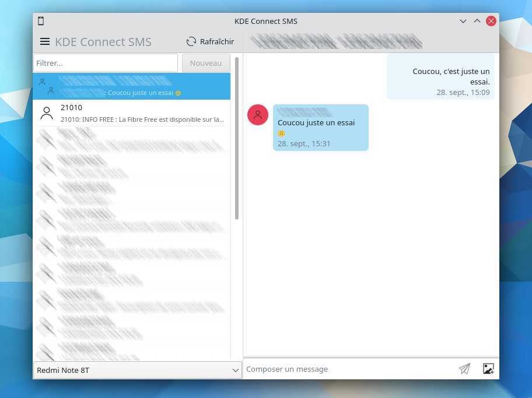Click the attach image icon
The height and width of the screenshot is (398, 532).
coord(488,369)
